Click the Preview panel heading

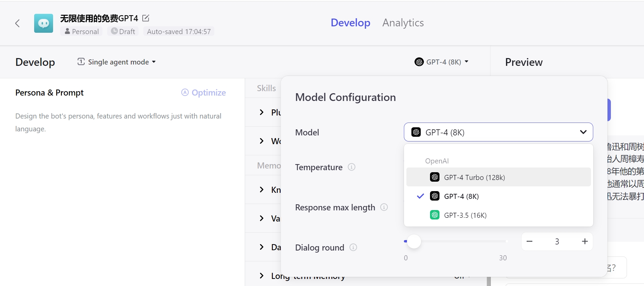524,62
